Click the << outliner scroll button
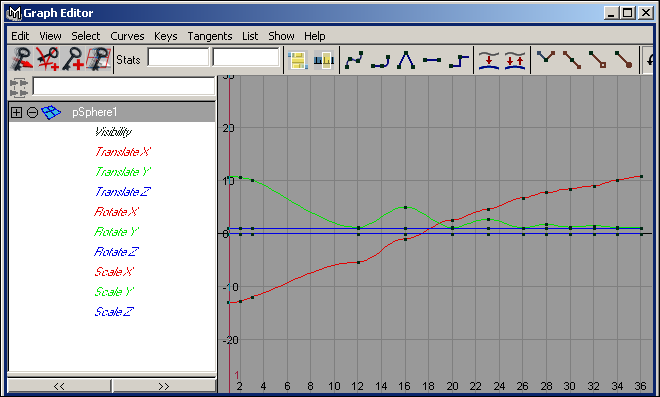Image resolution: width=660 pixels, height=397 pixels. point(59,386)
